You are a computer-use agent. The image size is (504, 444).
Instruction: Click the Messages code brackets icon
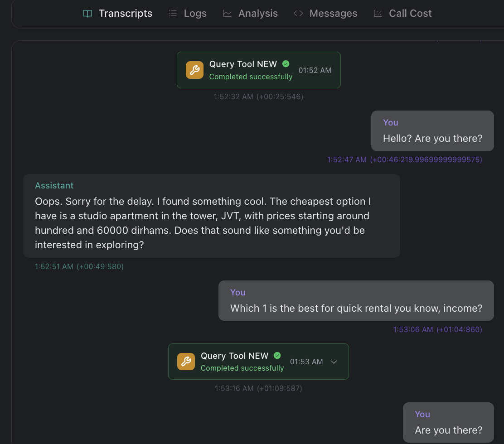(298, 14)
